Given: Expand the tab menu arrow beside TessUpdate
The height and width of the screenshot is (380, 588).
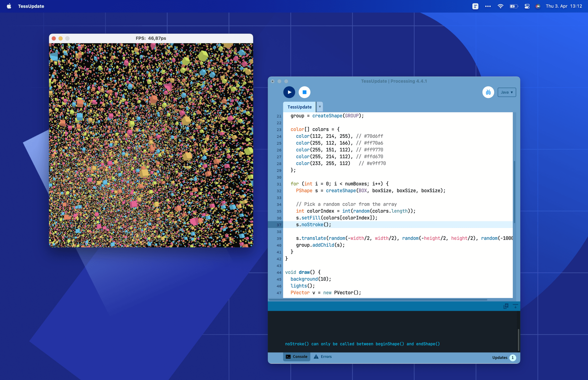Looking at the screenshot, I should click(x=320, y=107).
